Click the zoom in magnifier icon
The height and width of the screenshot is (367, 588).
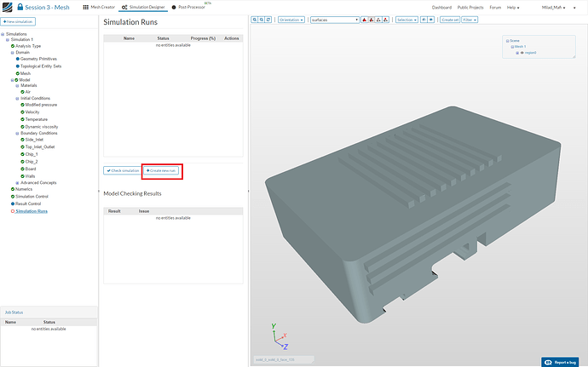click(255, 20)
